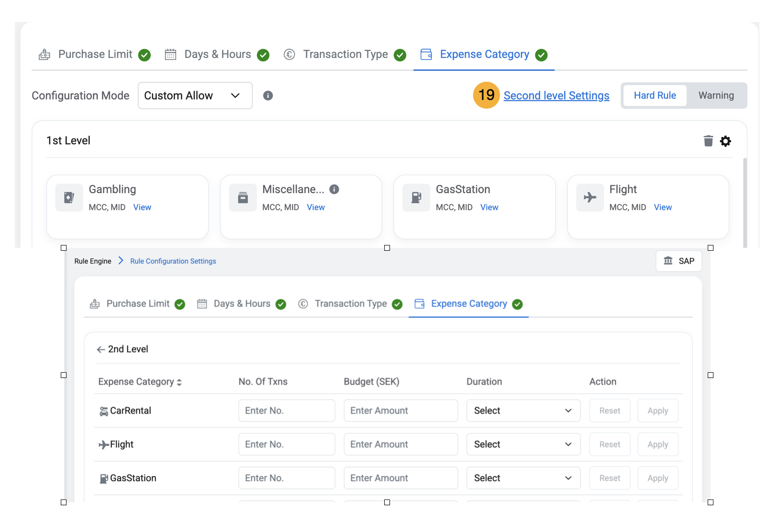
Task: Expand the Duration dropdown for GasStation row
Action: (523, 478)
